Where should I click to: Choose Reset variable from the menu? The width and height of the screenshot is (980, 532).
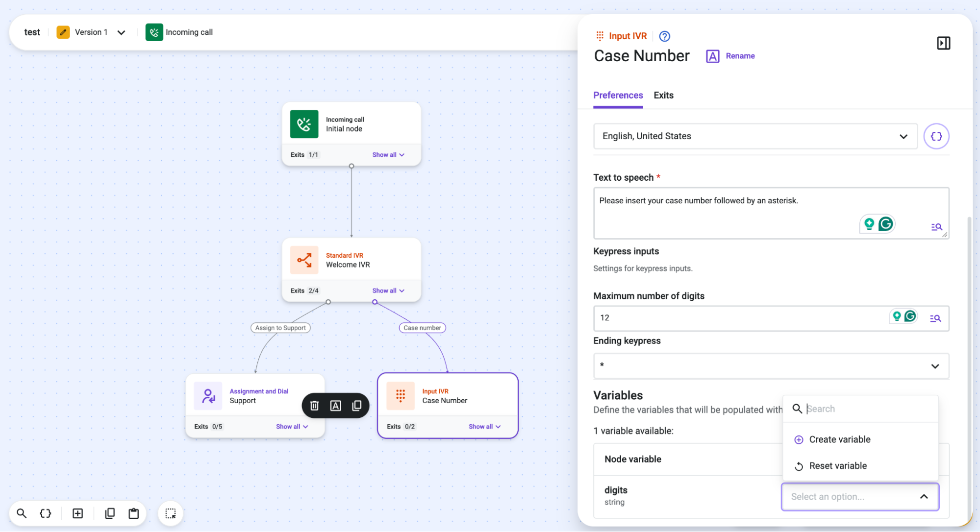pos(860,466)
